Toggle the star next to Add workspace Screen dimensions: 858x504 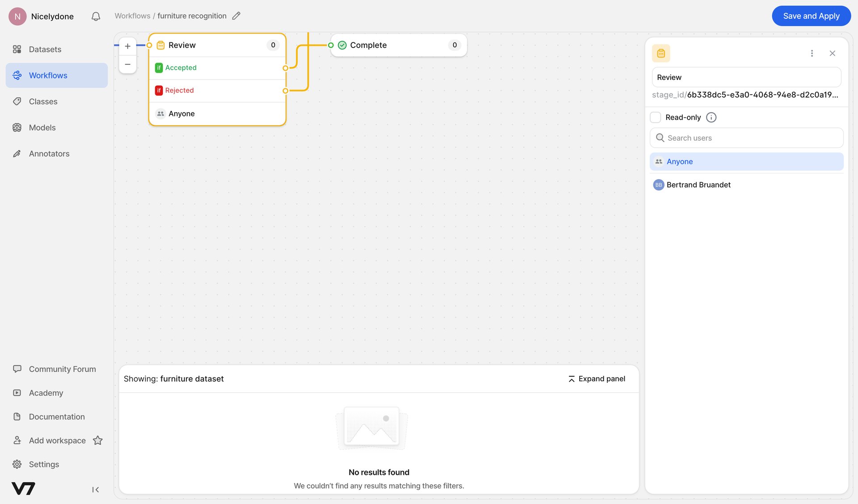[x=98, y=441]
